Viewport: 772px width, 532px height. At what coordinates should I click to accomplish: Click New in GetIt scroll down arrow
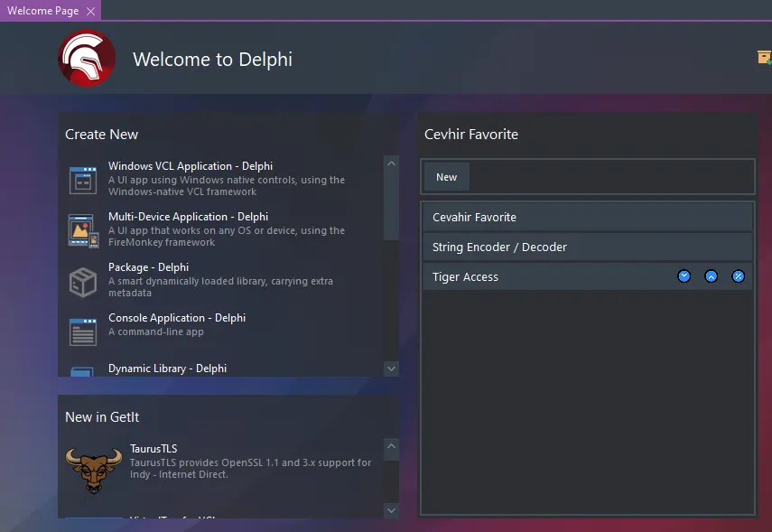click(x=391, y=510)
